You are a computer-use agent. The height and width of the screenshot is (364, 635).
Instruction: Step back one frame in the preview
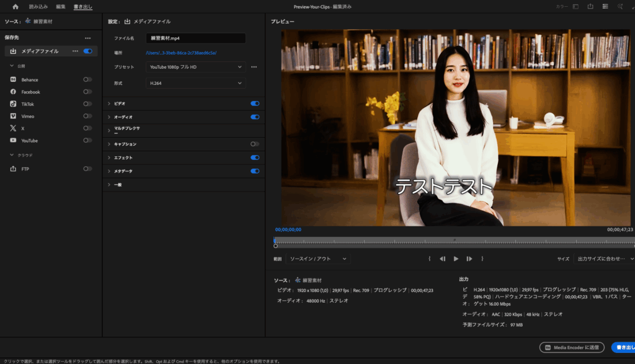click(442, 259)
